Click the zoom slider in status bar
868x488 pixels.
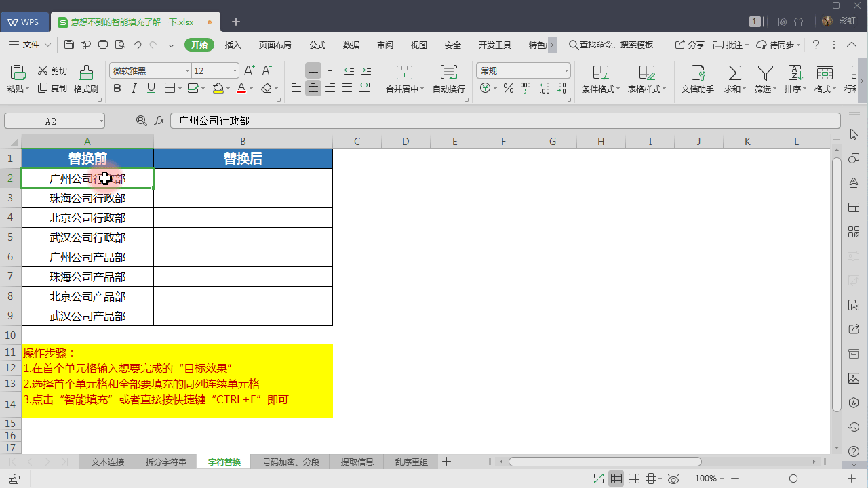(x=793, y=479)
